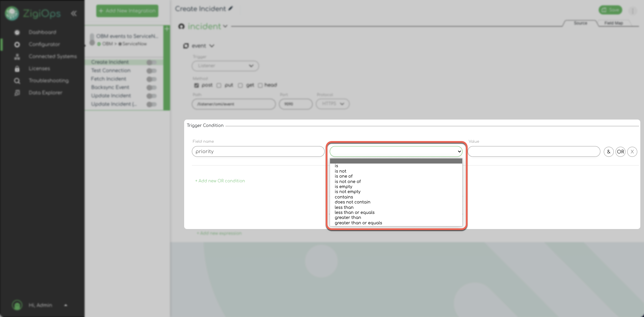Open Licenses lock icon in sidebar
Image resolution: width=644 pixels, height=317 pixels.
point(17,69)
